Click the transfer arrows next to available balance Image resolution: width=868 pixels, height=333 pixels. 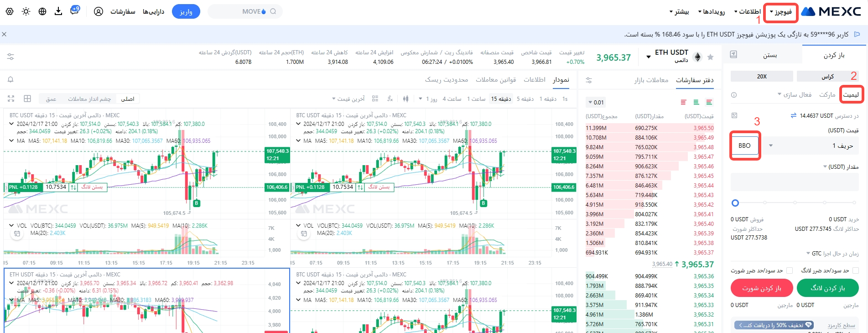coord(793,115)
